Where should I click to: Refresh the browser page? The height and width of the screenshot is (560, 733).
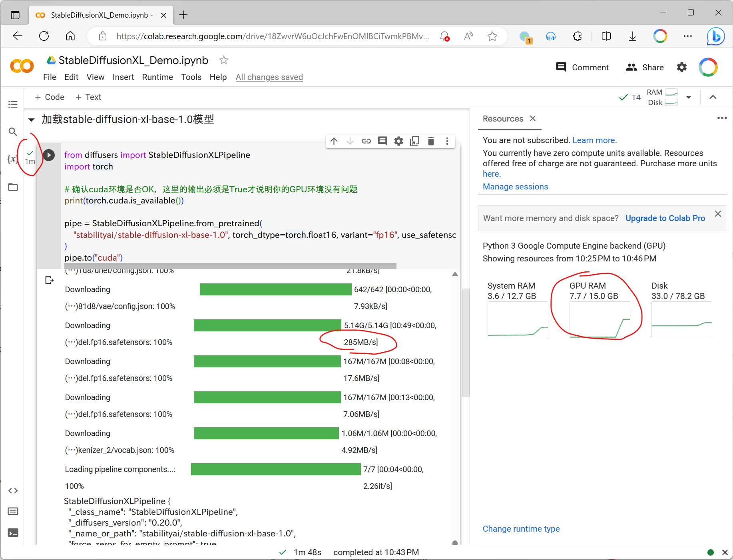click(44, 36)
